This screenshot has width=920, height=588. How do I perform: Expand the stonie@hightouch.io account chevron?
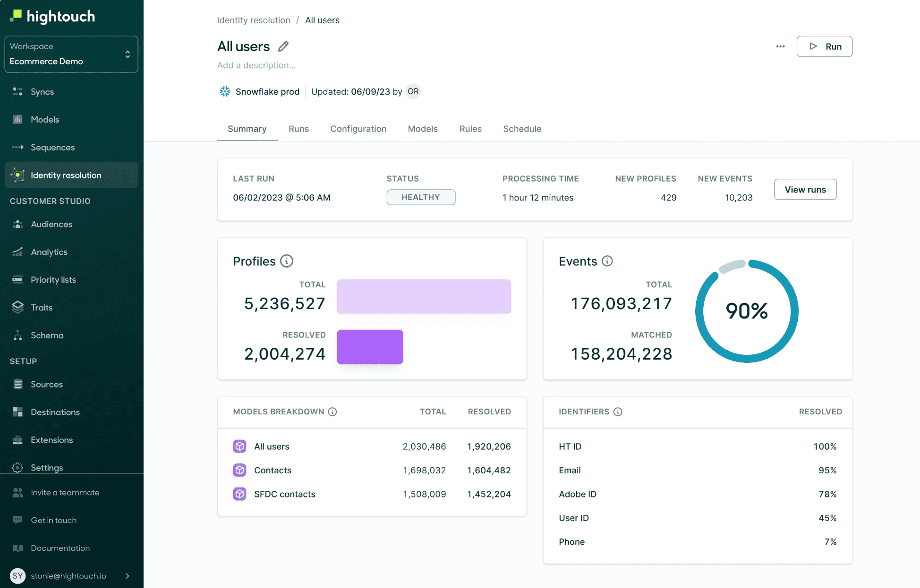tap(128, 576)
